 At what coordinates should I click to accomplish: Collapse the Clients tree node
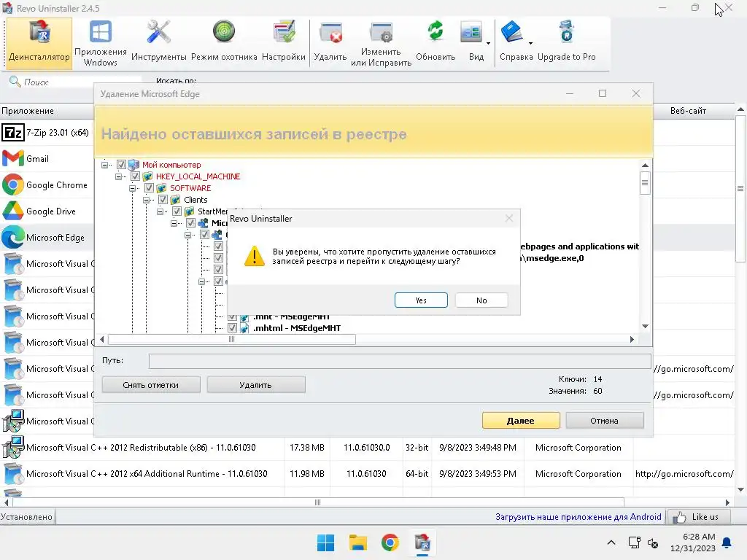point(146,200)
